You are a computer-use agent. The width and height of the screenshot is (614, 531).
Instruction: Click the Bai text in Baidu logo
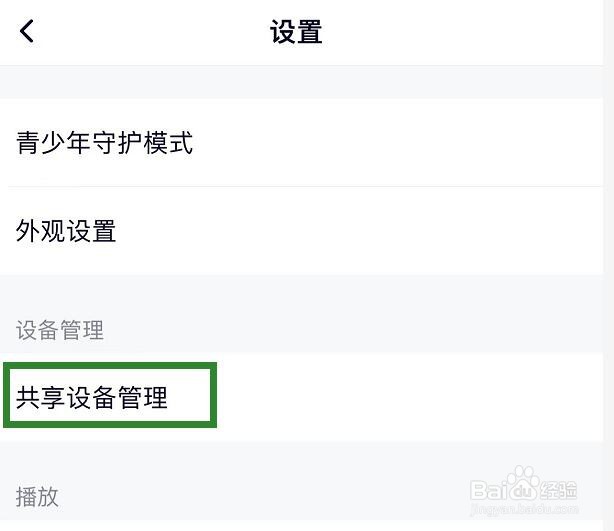point(488,490)
